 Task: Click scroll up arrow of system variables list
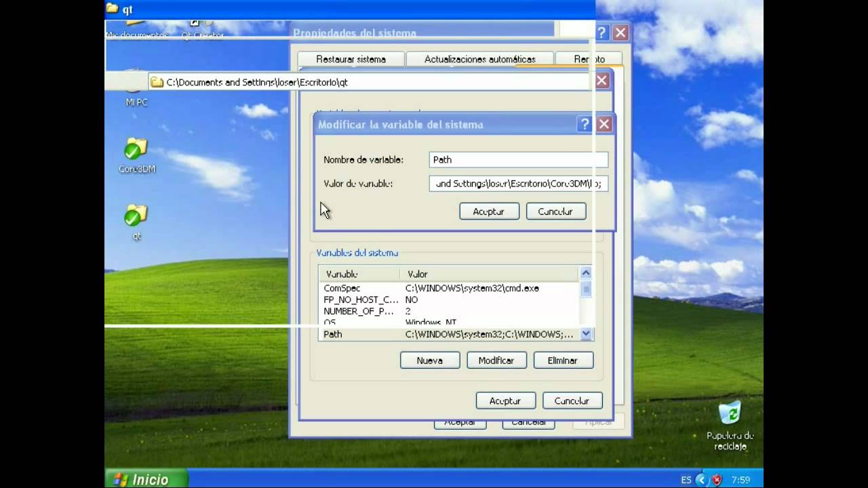tap(586, 273)
